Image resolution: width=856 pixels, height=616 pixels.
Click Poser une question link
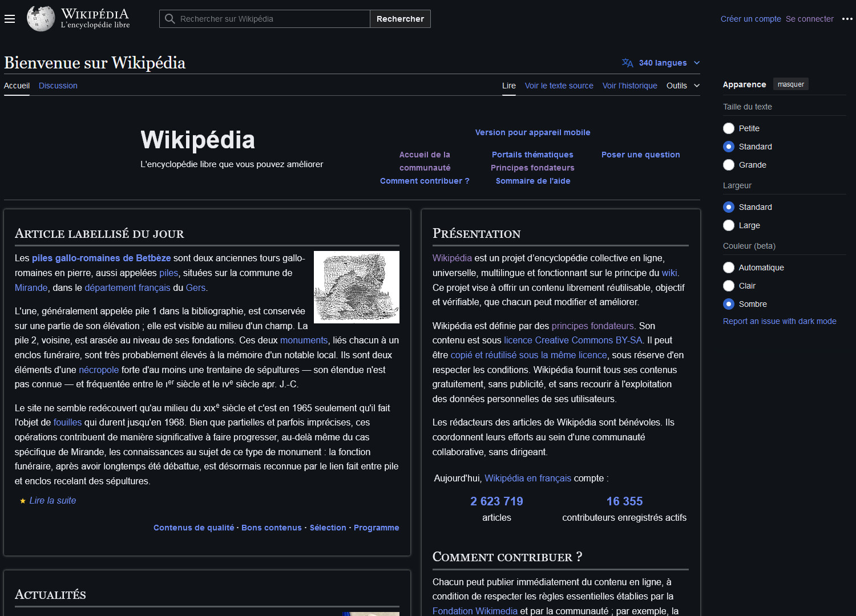coord(641,155)
